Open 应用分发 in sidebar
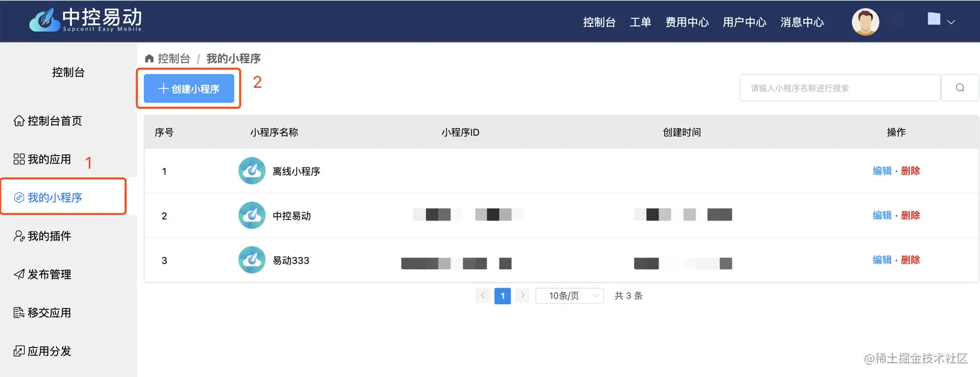This screenshot has height=377, width=980. tap(42, 351)
